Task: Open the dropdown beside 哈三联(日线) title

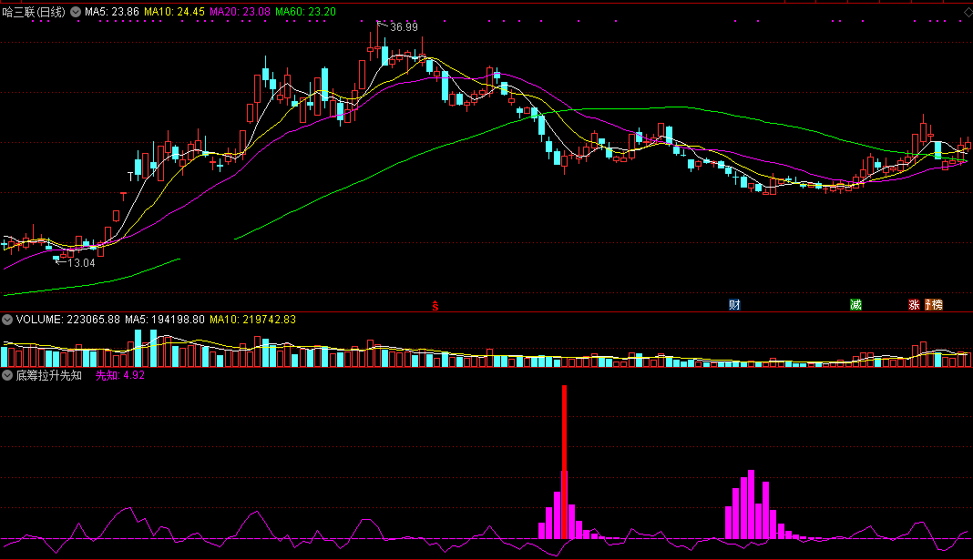Action: click(76, 12)
